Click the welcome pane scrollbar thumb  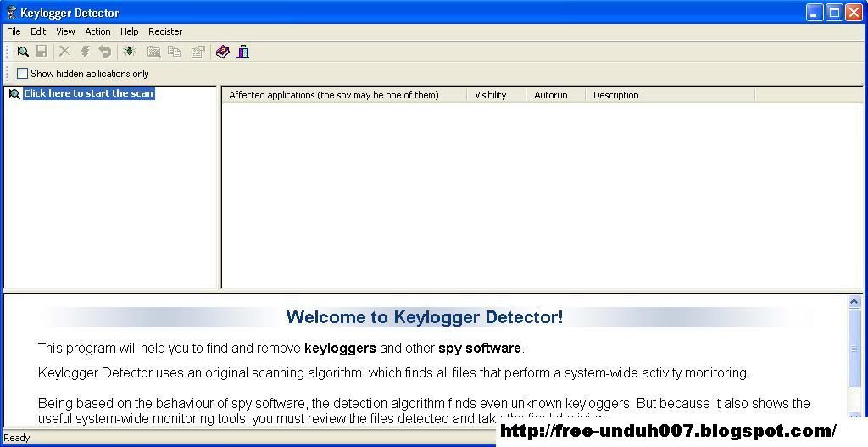854,349
